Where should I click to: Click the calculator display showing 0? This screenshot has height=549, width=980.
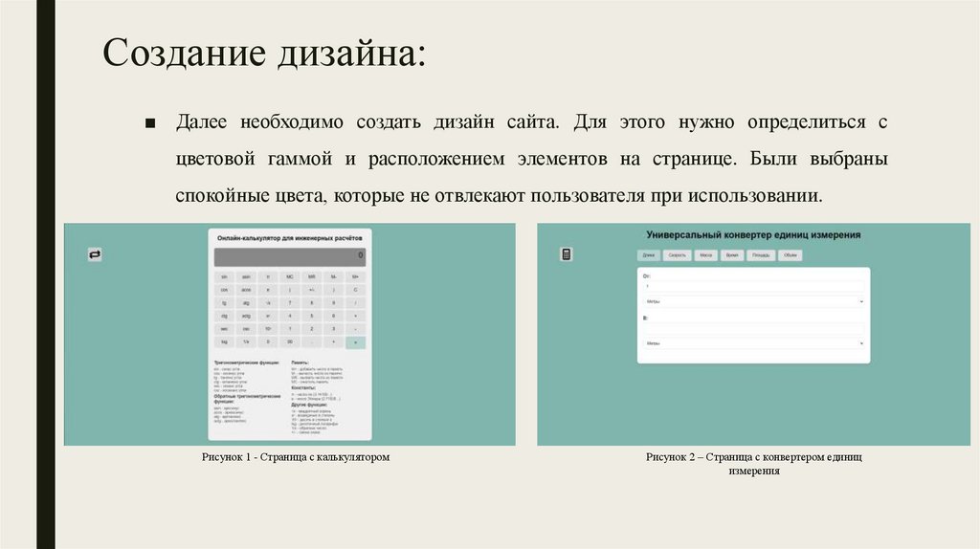tap(290, 256)
